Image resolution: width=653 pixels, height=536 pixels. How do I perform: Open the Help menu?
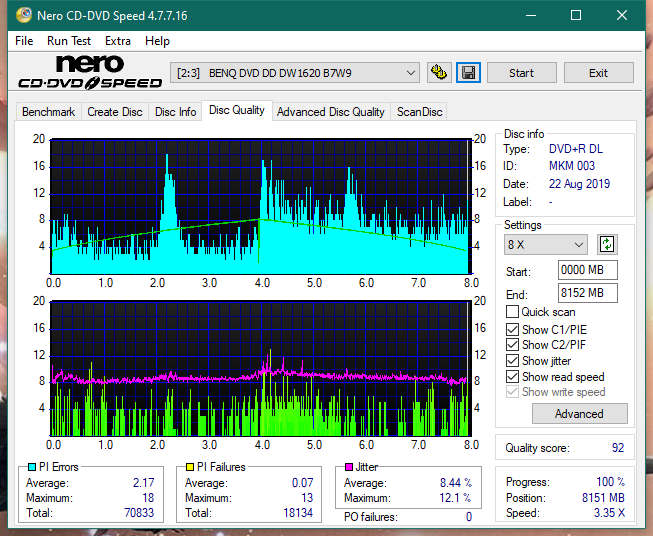pos(157,41)
